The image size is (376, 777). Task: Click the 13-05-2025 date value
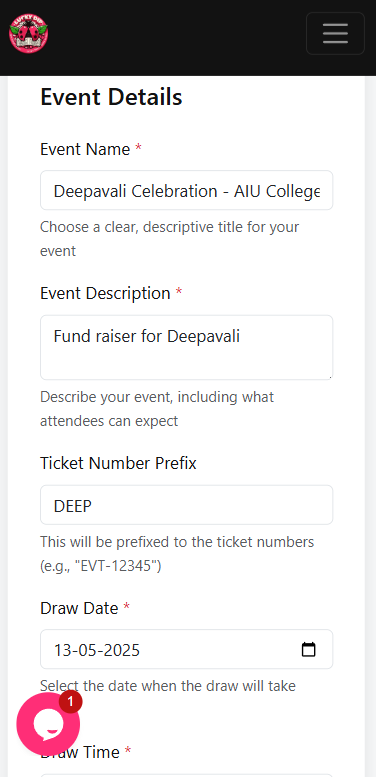tap(97, 650)
